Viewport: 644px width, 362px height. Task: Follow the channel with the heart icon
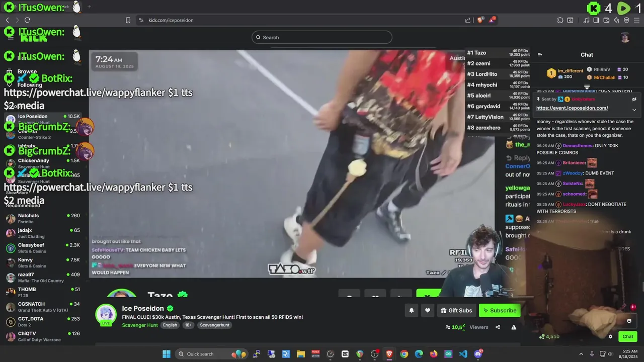click(x=428, y=311)
